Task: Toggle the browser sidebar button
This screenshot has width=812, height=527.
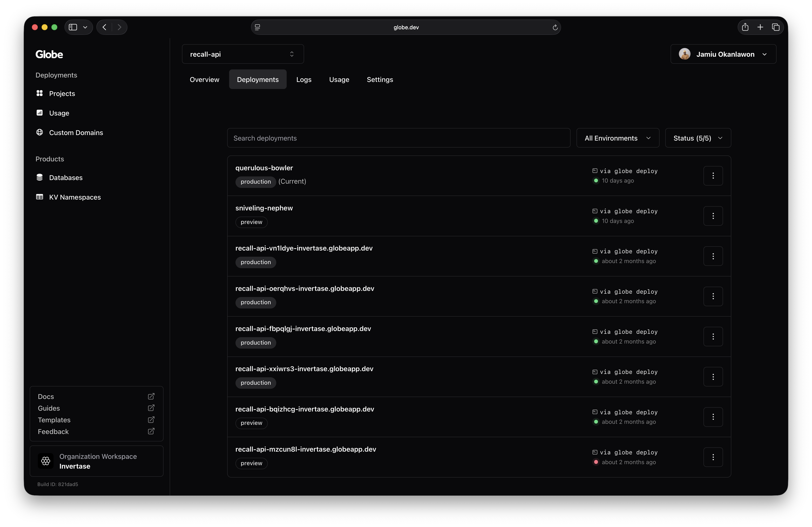Action: click(73, 27)
